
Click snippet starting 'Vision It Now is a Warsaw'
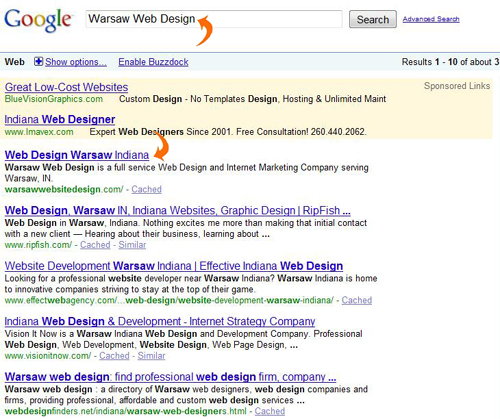tap(183, 339)
